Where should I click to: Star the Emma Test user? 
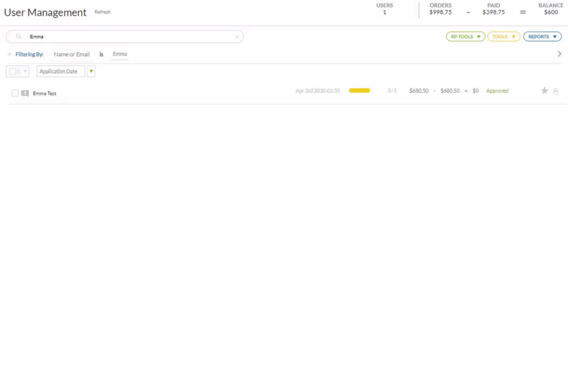pos(544,91)
